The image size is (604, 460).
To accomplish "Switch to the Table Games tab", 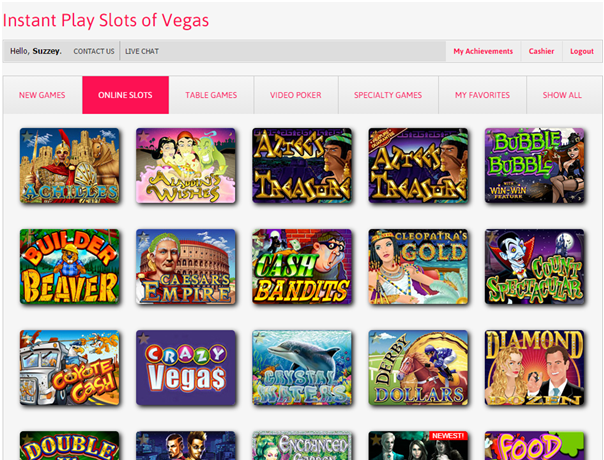I will coord(211,95).
